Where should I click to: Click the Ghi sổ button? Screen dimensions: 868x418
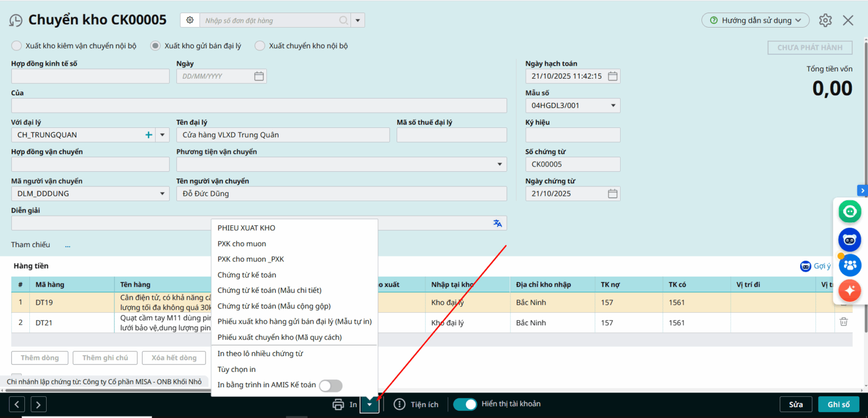pyautogui.click(x=838, y=404)
